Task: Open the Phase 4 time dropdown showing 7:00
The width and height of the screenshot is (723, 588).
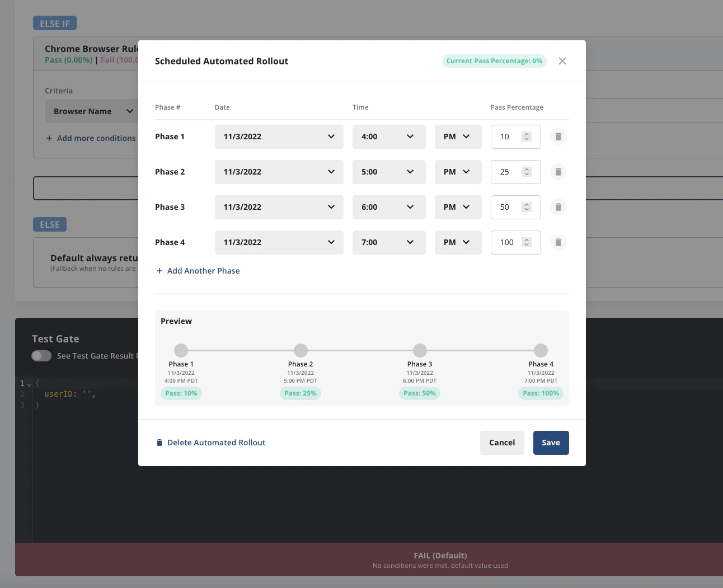Action: coord(389,242)
